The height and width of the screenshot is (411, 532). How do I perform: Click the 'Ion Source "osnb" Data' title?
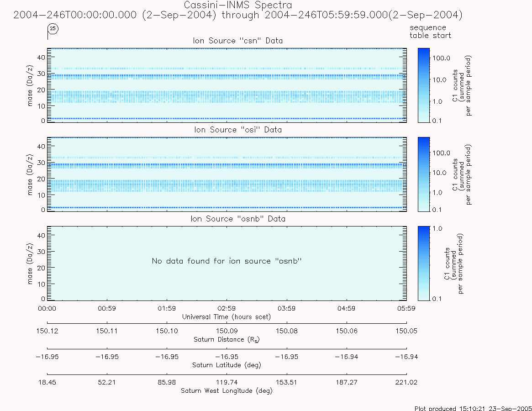(x=238, y=219)
